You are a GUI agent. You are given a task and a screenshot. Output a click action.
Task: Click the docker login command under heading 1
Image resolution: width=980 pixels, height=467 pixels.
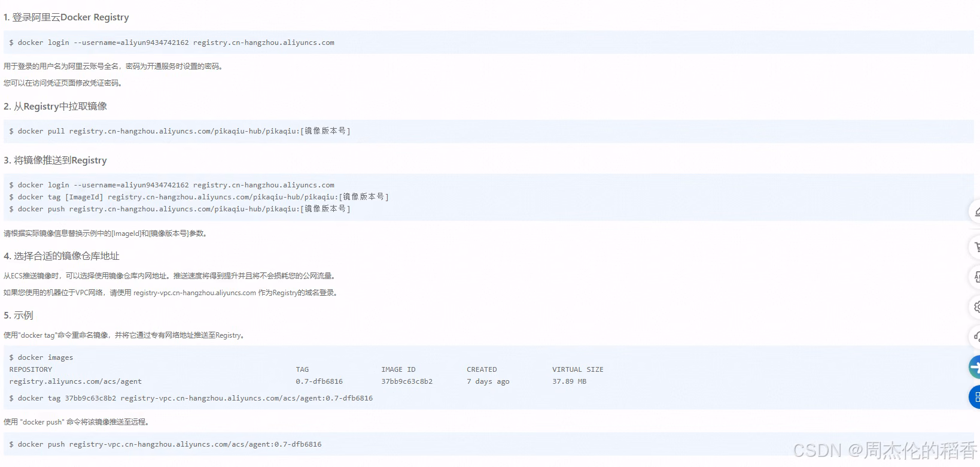[x=172, y=43]
